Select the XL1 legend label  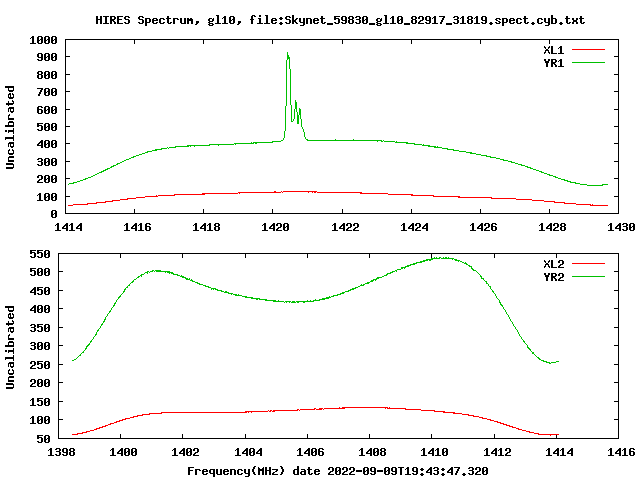553,50
